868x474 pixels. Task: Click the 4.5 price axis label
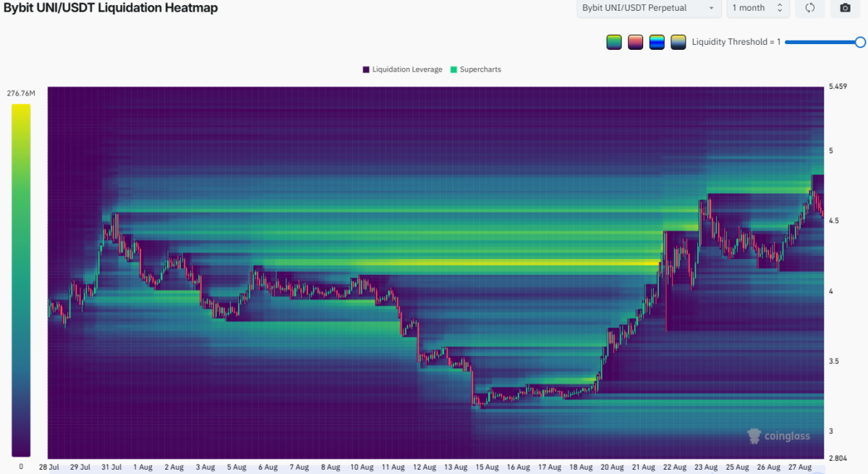click(834, 221)
